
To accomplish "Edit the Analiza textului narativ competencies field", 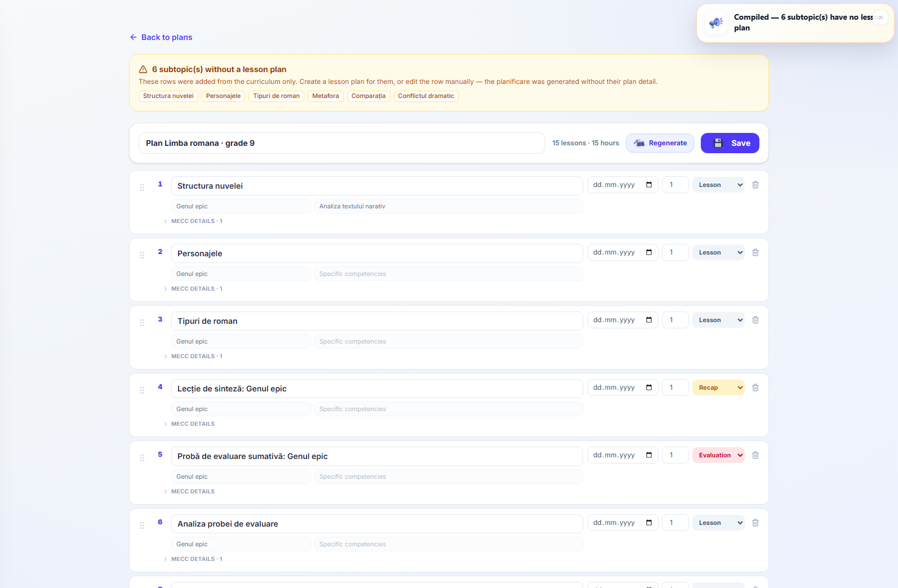I will click(448, 206).
